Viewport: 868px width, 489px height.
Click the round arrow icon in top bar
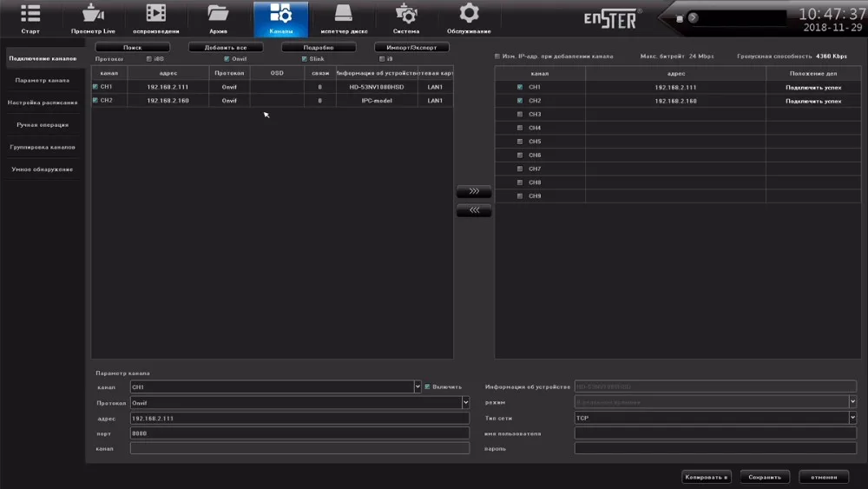pyautogui.click(x=693, y=17)
